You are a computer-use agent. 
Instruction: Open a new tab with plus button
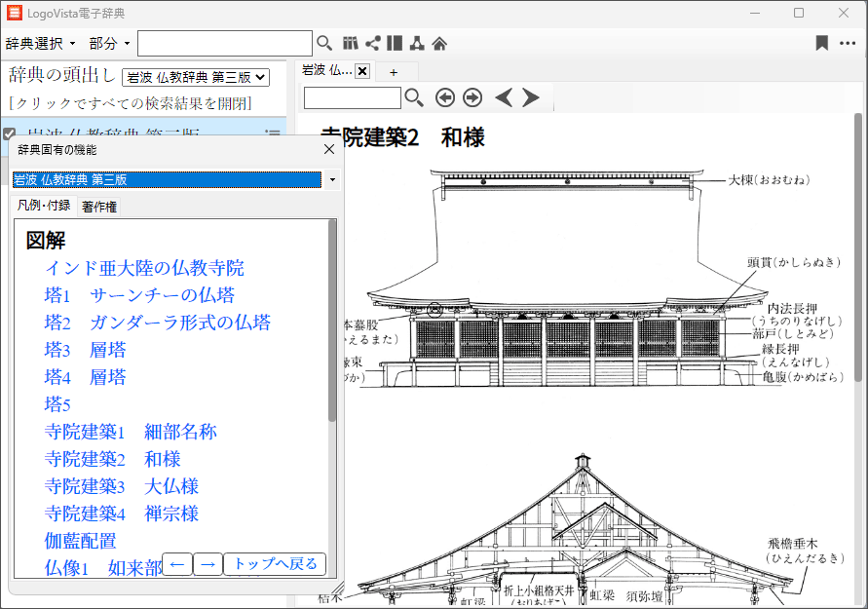(394, 72)
